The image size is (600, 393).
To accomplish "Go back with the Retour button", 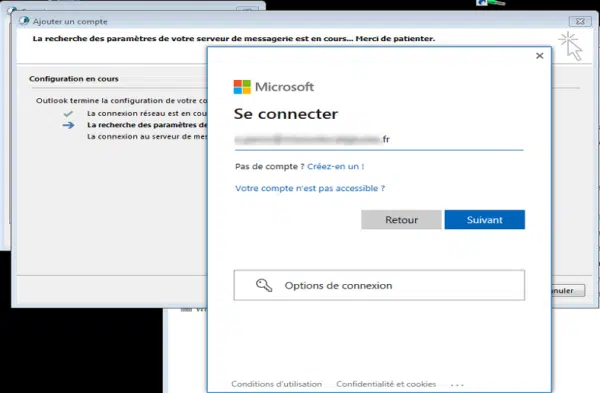I will point(401,220).
